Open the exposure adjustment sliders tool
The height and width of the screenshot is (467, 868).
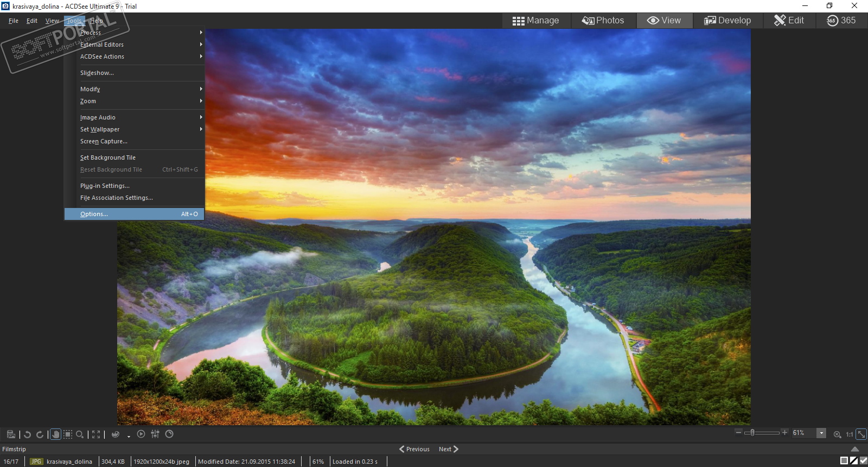pyautogui.click(x=155, y=434)
